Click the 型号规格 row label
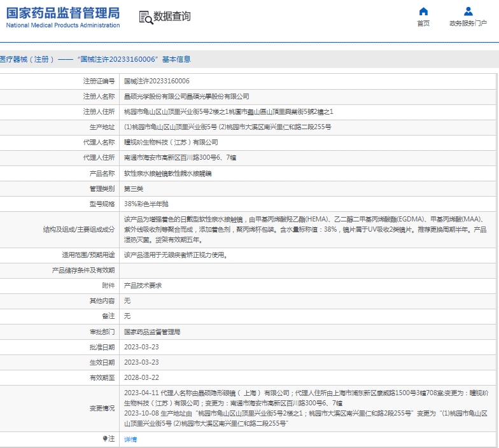The height and width of the screenshot is (448, 499). pyautogui.click(x=102, y=204)
